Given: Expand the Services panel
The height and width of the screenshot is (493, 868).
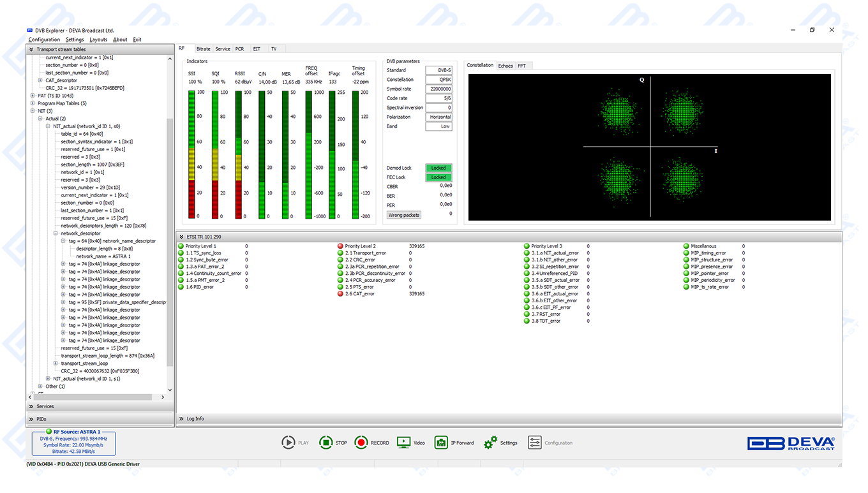Looking at the screenshot, I should pyautogui.click(x=31, y=406).
